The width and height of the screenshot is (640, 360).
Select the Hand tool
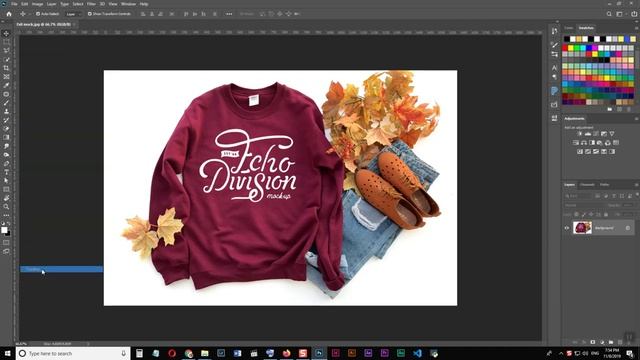tap(6, 198)
